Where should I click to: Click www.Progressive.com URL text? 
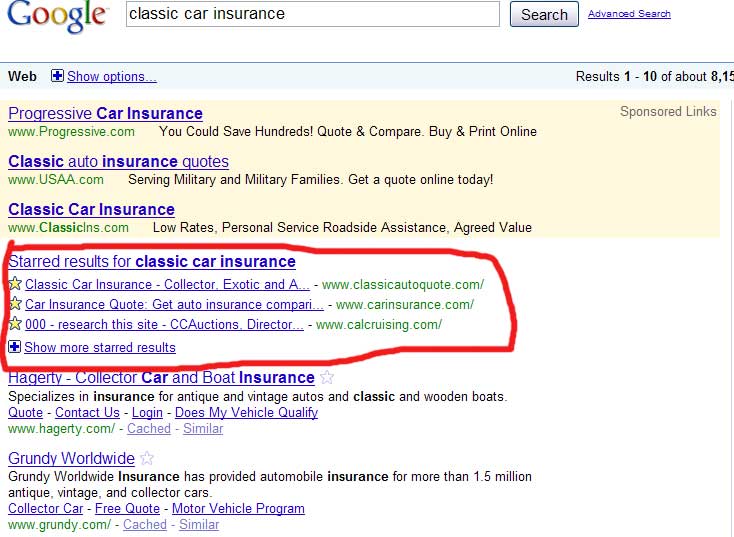tap(71, 132)
